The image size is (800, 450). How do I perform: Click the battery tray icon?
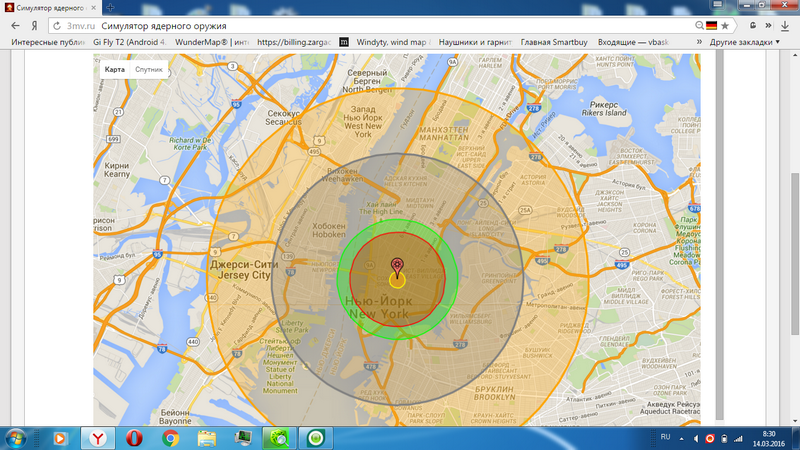click(x=723, y=438)
